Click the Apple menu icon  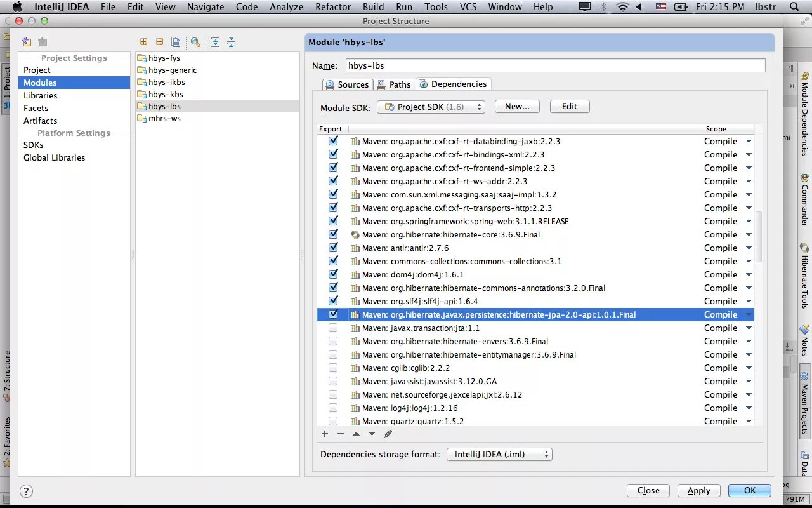click(17, 7)
